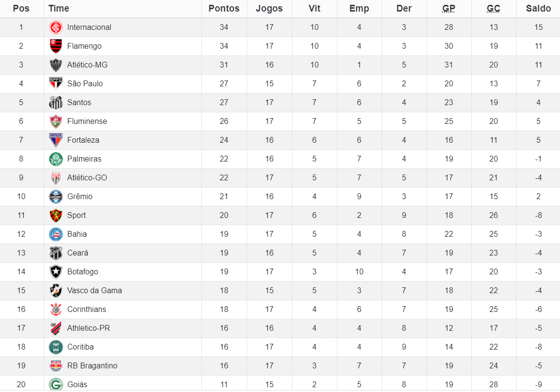Click the Grêmio round logo
Image resolution: width=560 pixels, height=392 pixels.
(x=56, y=197)
